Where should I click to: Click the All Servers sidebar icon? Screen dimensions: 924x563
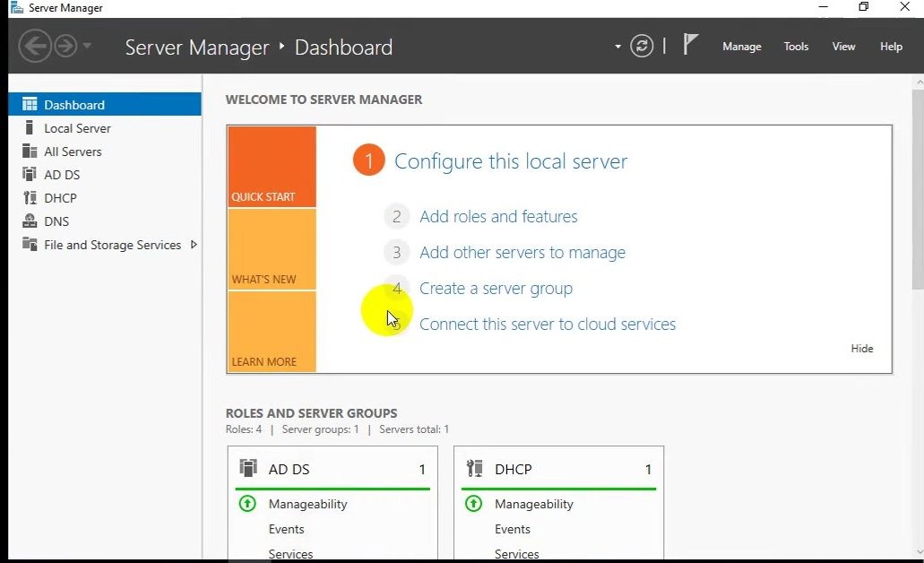[29, 151]
